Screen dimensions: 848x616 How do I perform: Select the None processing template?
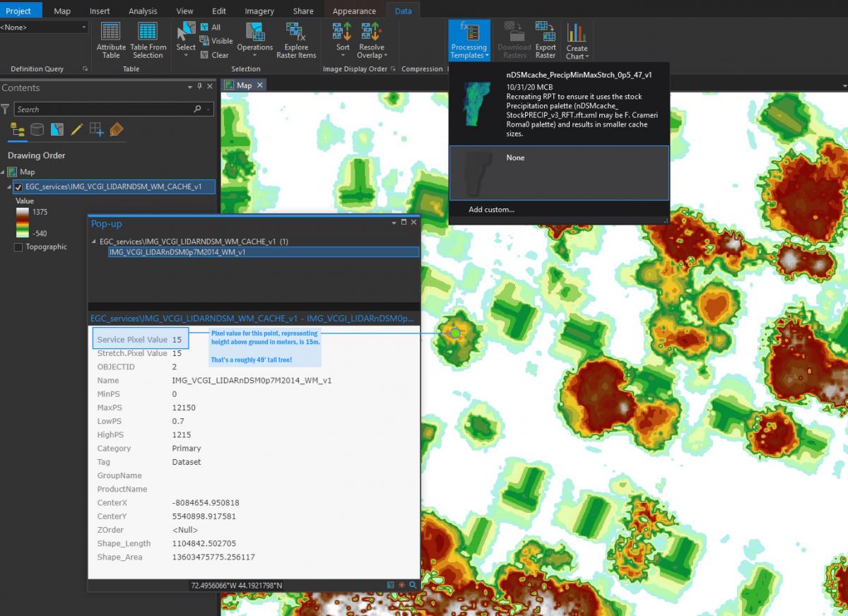(559, 173)
